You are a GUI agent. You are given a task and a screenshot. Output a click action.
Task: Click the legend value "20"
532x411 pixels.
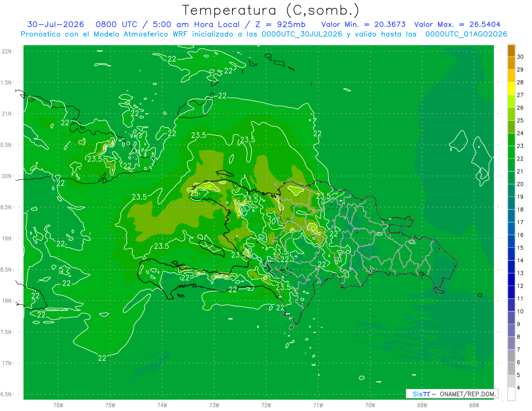(520, 184)
